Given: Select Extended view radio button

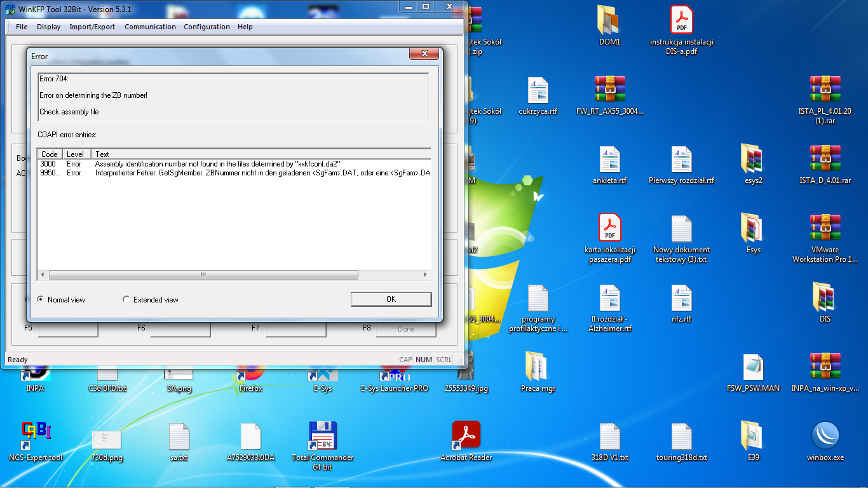Looking at the screenshot, I should coord(126,299).
